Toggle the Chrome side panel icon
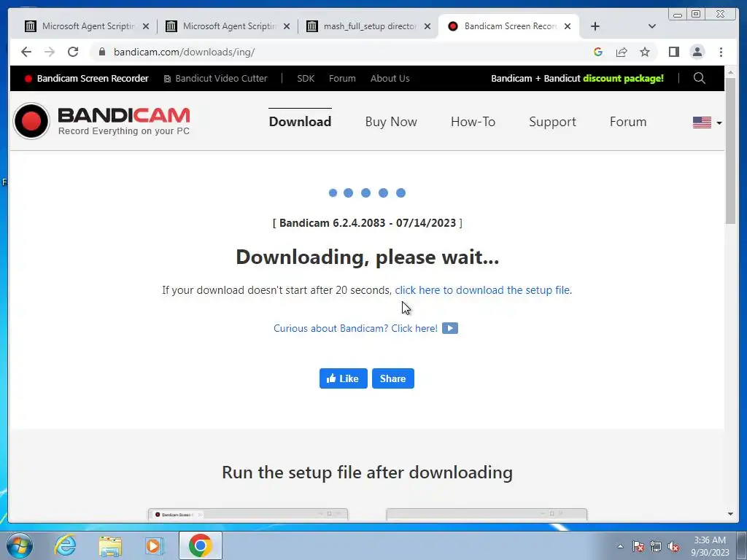This screenshot has width=747, height=560. click(673, 52)
